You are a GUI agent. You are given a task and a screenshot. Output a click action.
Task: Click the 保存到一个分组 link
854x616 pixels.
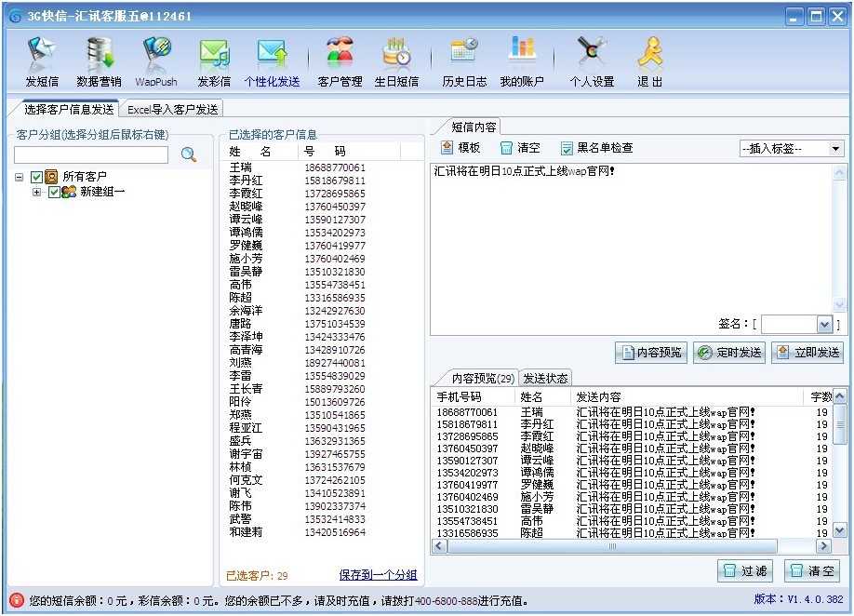pyautogui.click(x=378, y=575)
